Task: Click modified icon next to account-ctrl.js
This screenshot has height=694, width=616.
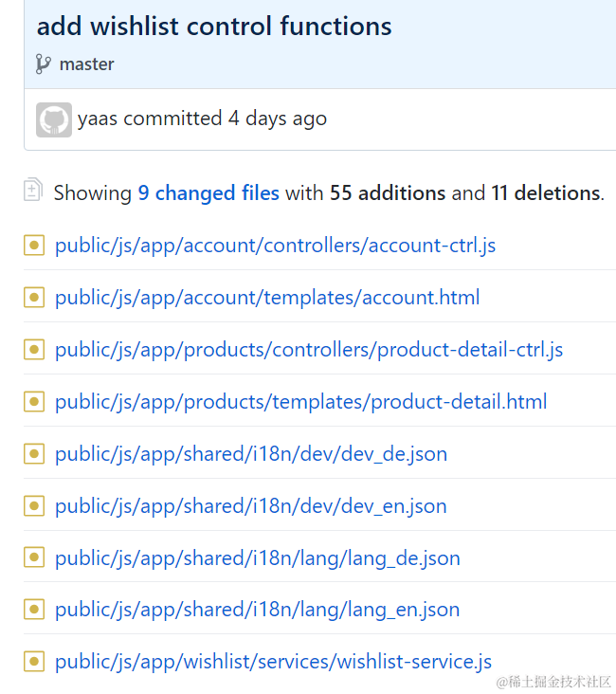Action: [x=34, y=246]
